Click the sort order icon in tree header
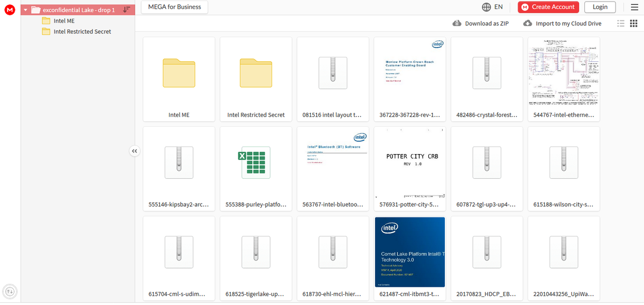This screenshot has width=644, height=305. point(126,10)
